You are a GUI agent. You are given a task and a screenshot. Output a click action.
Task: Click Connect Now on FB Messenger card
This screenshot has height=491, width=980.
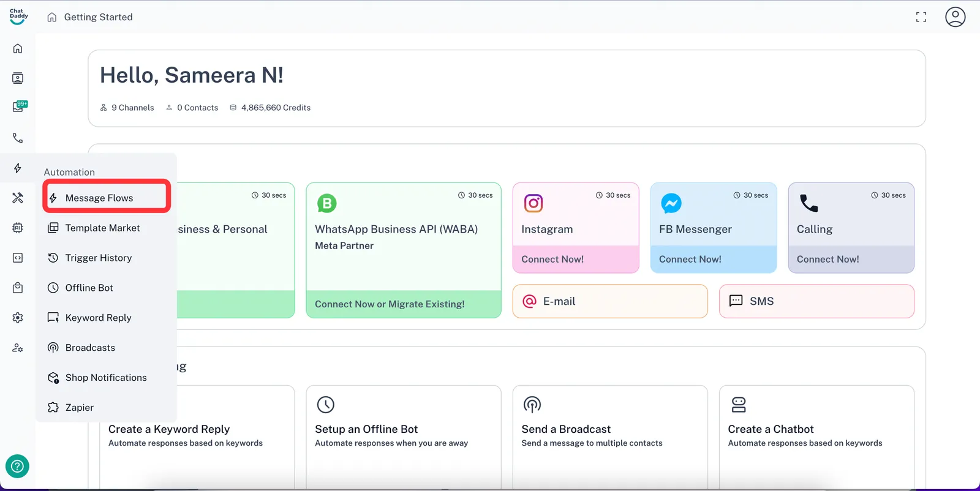pos(690,259)
